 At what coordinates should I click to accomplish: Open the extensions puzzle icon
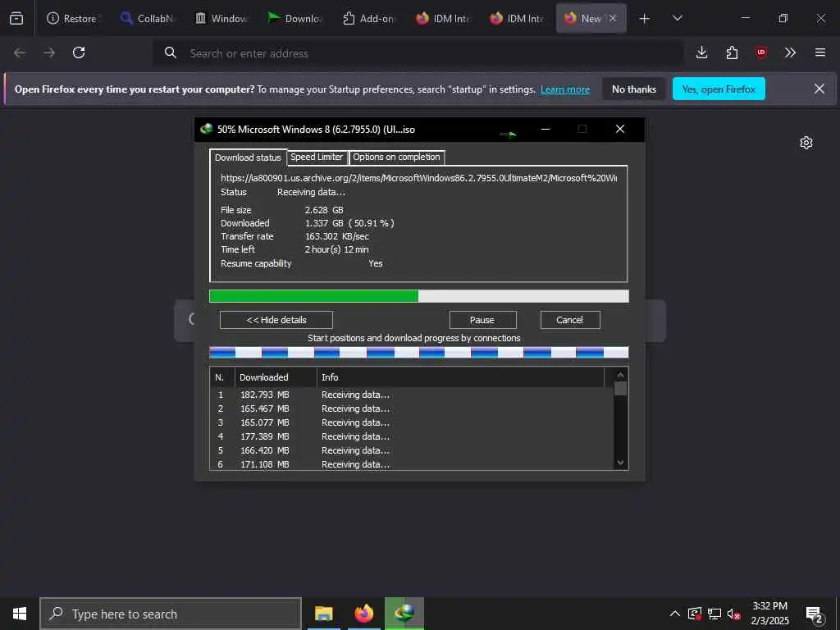point(732,52)
